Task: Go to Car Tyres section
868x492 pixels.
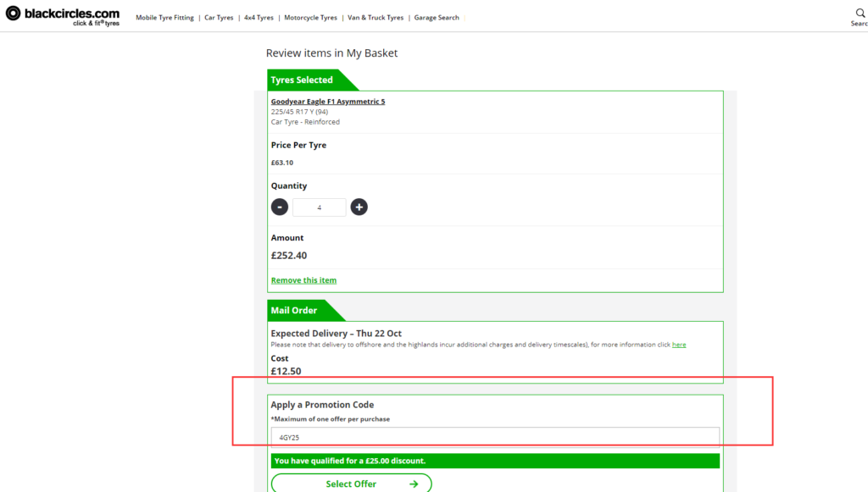Action: 219,18
